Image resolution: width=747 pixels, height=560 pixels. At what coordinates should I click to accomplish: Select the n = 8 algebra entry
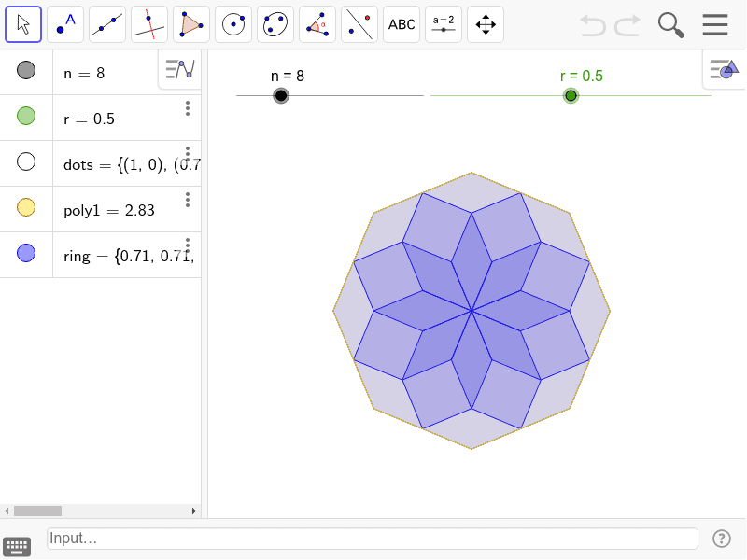[x=84, y=74]
